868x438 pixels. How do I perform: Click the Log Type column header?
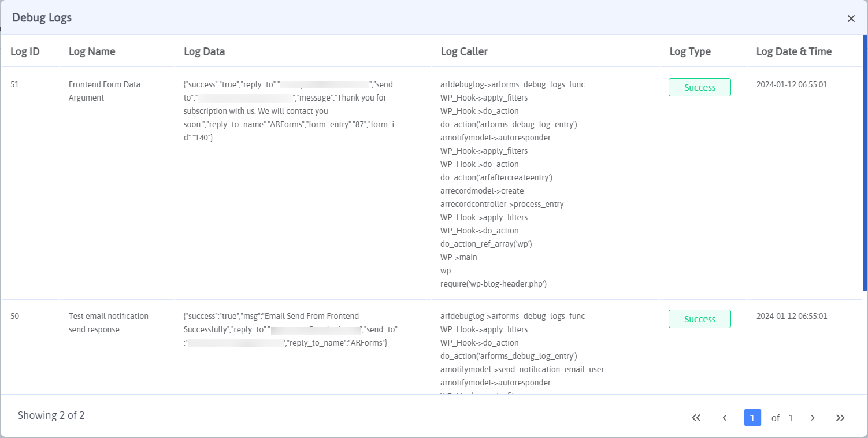(690, 51)
